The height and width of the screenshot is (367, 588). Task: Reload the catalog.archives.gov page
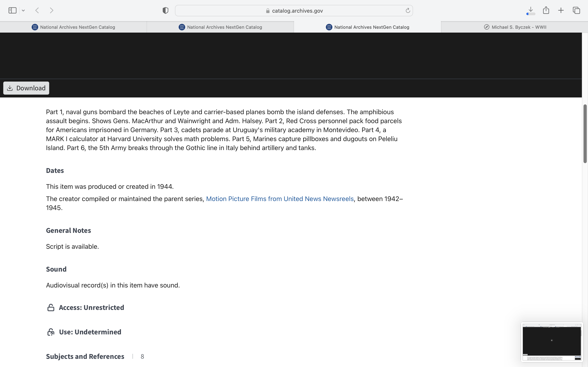(x=408, y=10)
